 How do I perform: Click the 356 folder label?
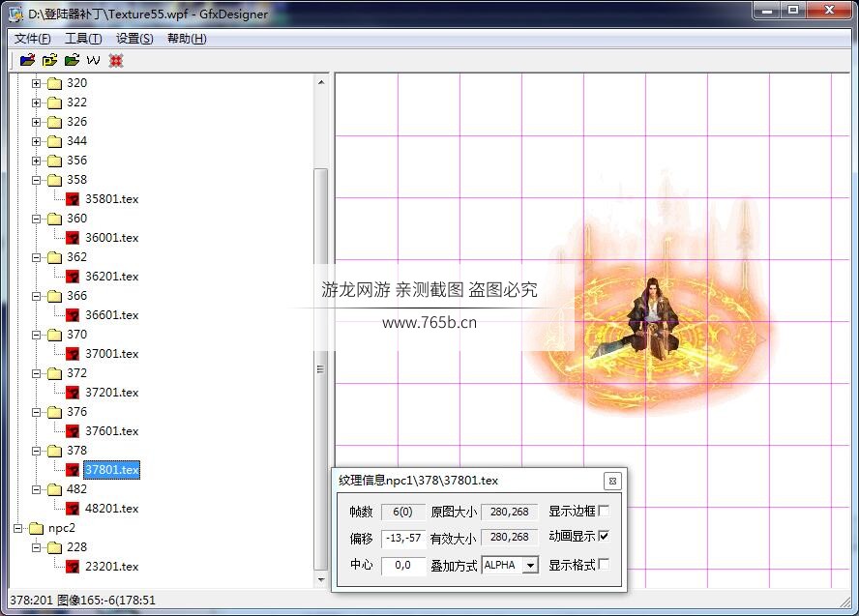(x=76, y=161)
